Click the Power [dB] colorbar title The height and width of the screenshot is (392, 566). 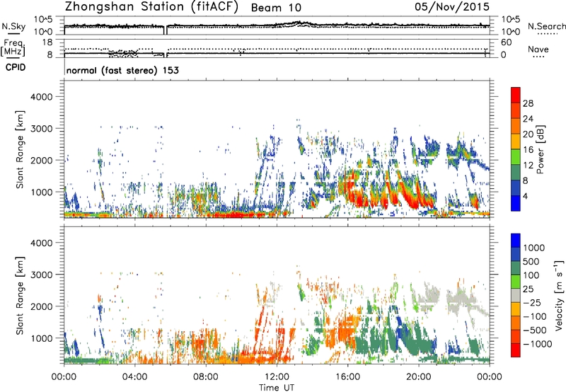tap(540, 149)
